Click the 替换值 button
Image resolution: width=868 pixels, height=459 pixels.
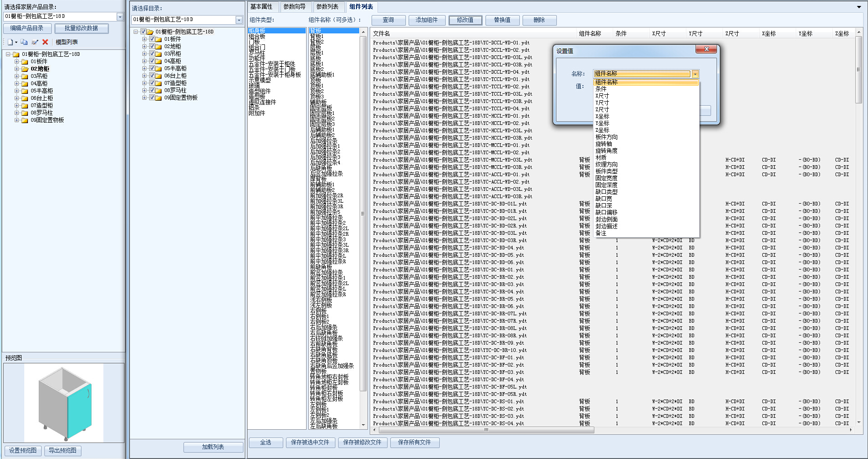click(x=502, y=20)
